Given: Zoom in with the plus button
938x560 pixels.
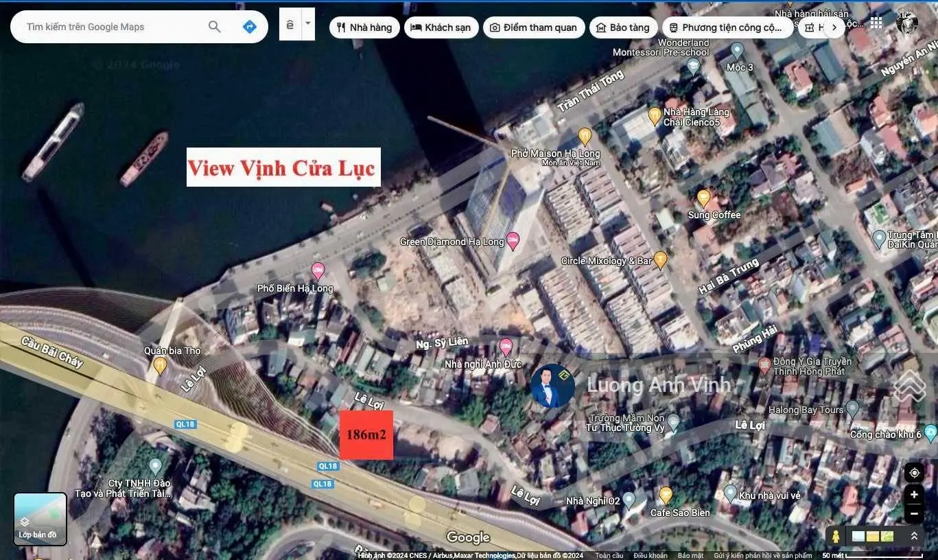Looking at the screenshot, I should (x=914, y=495).
